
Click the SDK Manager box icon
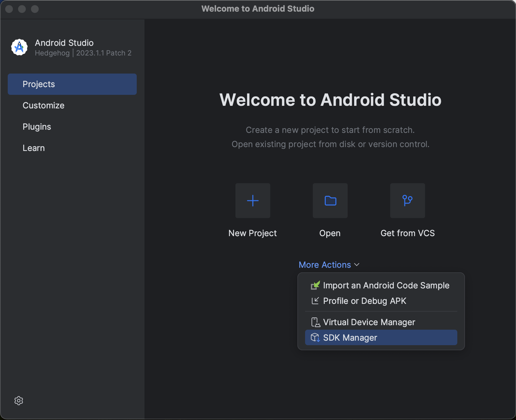pos(315,337)
